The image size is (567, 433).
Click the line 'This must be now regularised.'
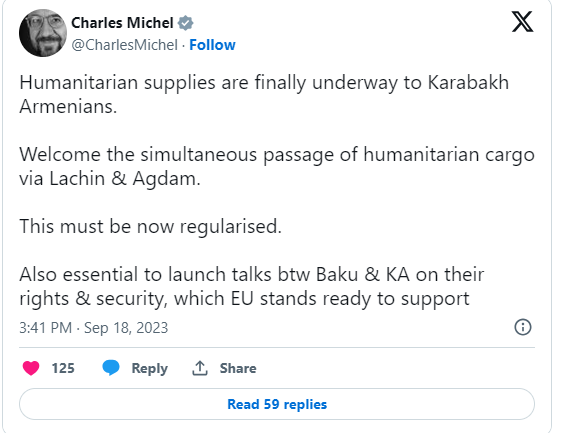(x=150, y=226)
